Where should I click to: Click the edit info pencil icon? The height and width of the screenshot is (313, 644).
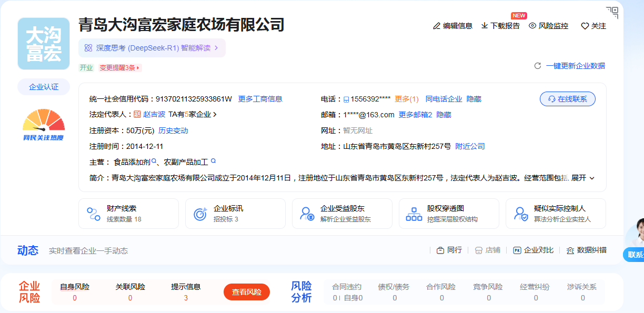pos(436,26)
